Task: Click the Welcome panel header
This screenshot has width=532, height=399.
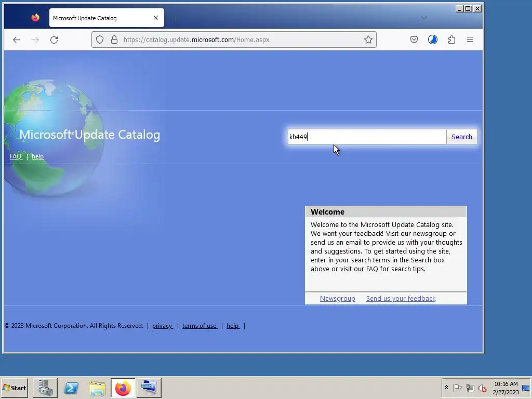Action: pos(386,212)
